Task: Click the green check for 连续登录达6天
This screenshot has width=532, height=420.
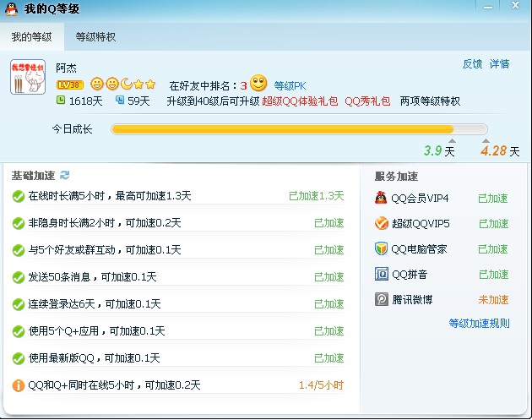Action: pos(19,304)
